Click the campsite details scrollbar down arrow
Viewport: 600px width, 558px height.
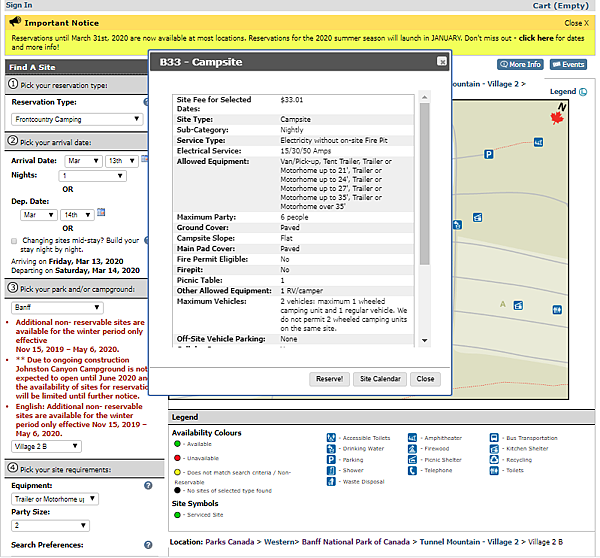[424, 340]
